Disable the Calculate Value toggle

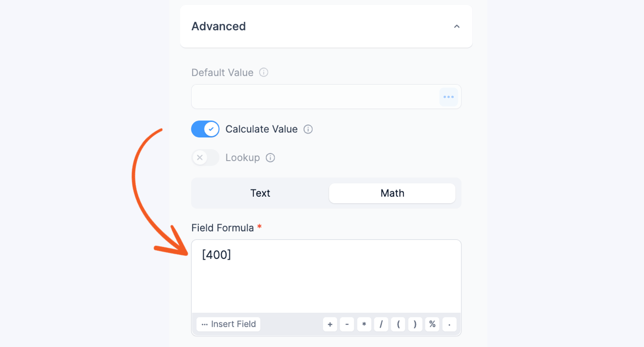click(205, 129)
